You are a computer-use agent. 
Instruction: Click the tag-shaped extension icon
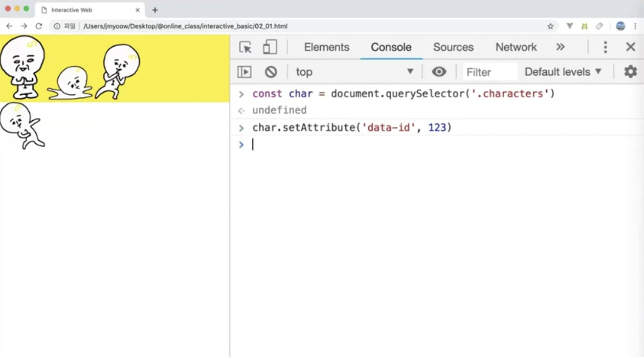599,26
